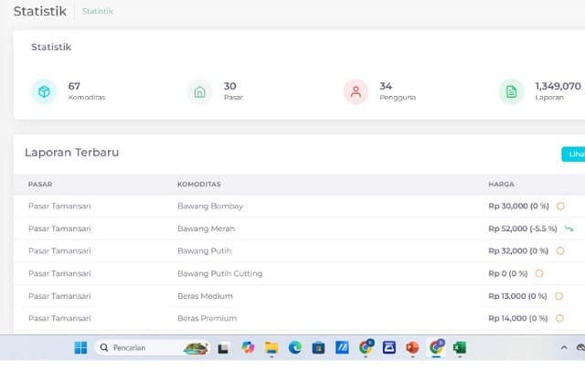Click the KOMODITAS column header
Viewport: 585px width, 392px height.
[x=198, y=184]
